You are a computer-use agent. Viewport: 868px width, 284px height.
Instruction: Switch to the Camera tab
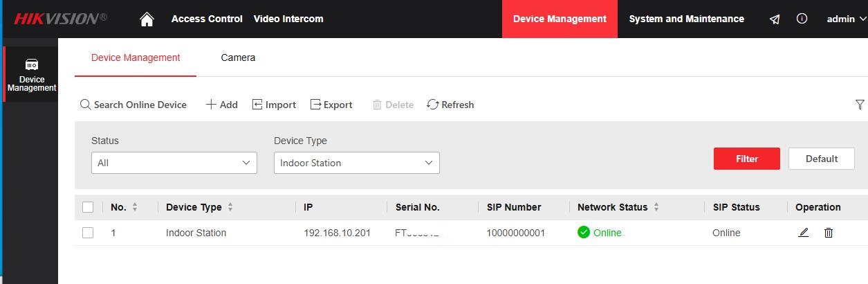pos(238,57)
